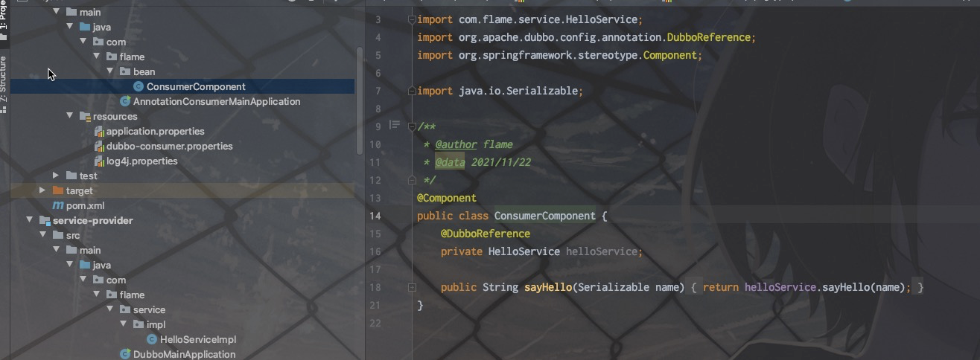Click the bean package icon
The image size is (980, 360).
point(125,71)
